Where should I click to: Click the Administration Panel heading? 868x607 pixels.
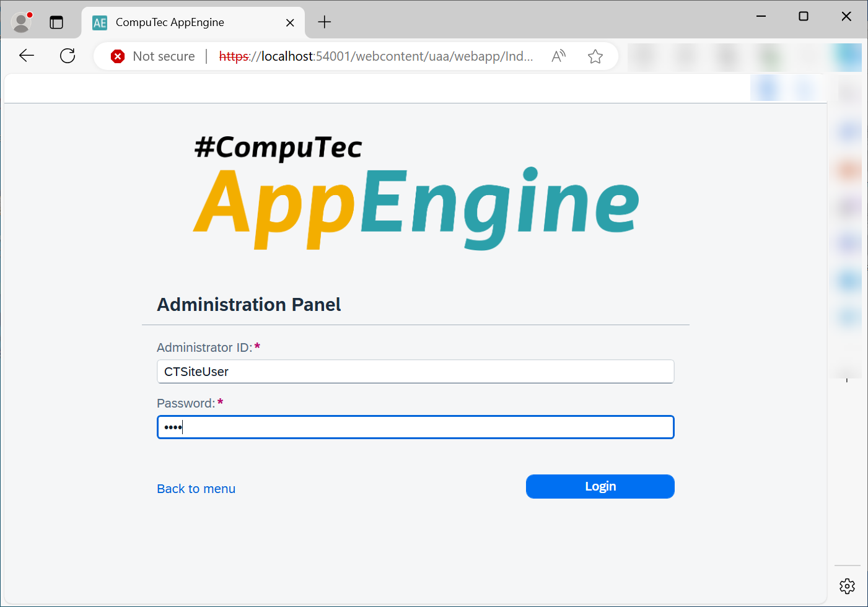[249, 305]
